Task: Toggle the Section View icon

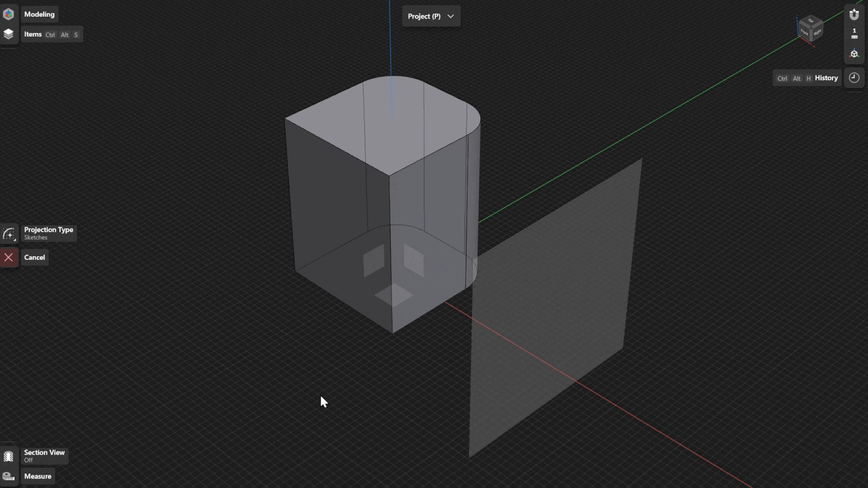Action: click(x=9, y=456)
